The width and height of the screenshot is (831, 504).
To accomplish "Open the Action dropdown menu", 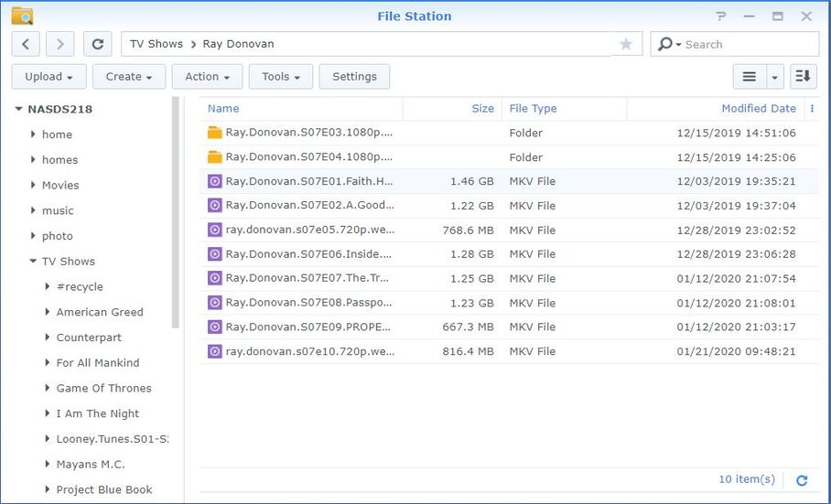I will [207, 77].
